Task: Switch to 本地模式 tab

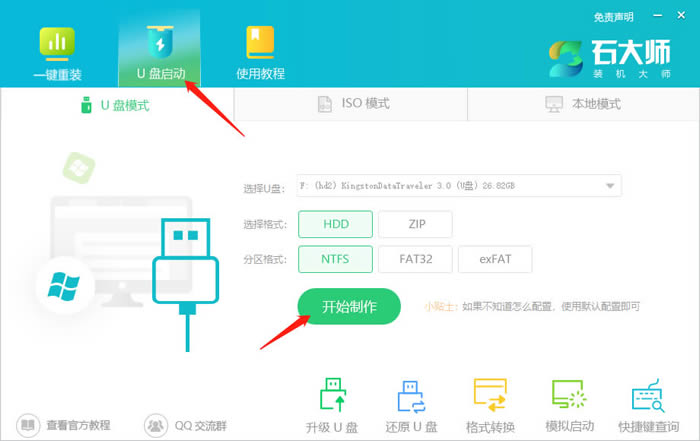Action: pyautogui.click(x=583, y=104)
